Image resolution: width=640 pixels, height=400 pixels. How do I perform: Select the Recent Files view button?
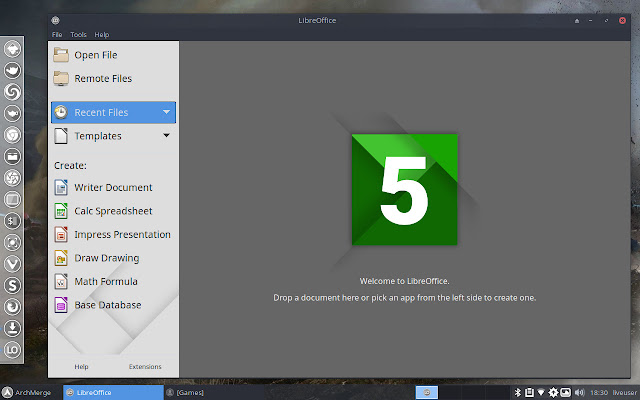[x=113, y=112]
